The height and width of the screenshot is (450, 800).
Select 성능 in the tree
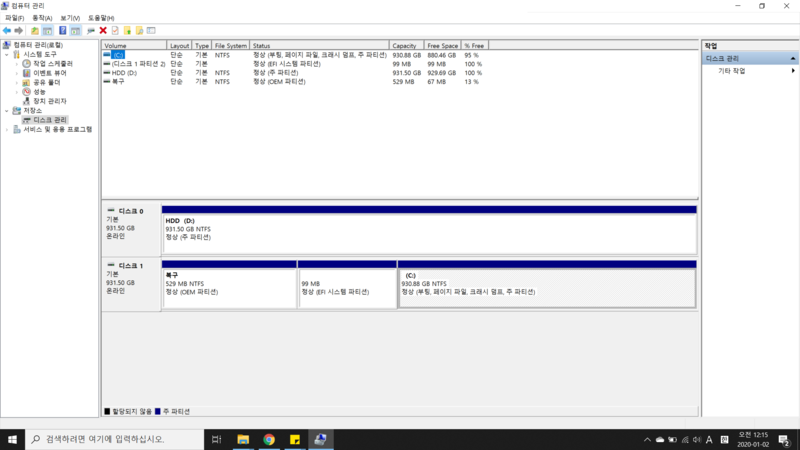pyautogui.click(x=39, y=92)
